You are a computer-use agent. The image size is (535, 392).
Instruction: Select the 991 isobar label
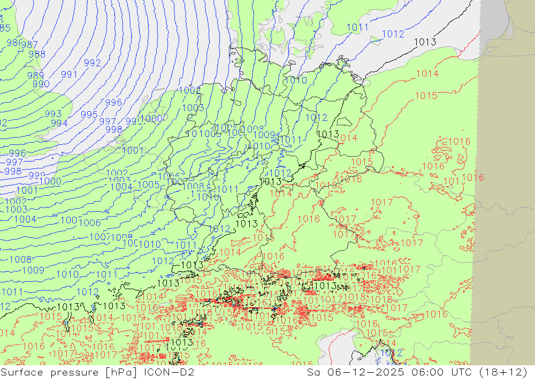tap(69, 74)
